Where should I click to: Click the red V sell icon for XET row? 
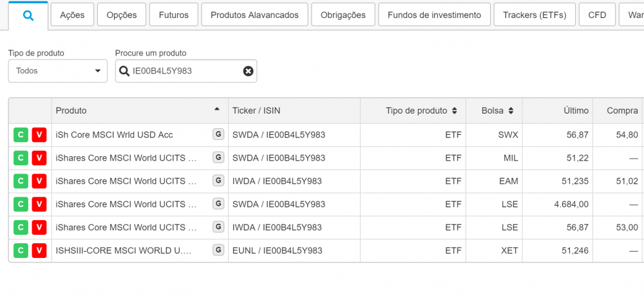click(39, 250)
